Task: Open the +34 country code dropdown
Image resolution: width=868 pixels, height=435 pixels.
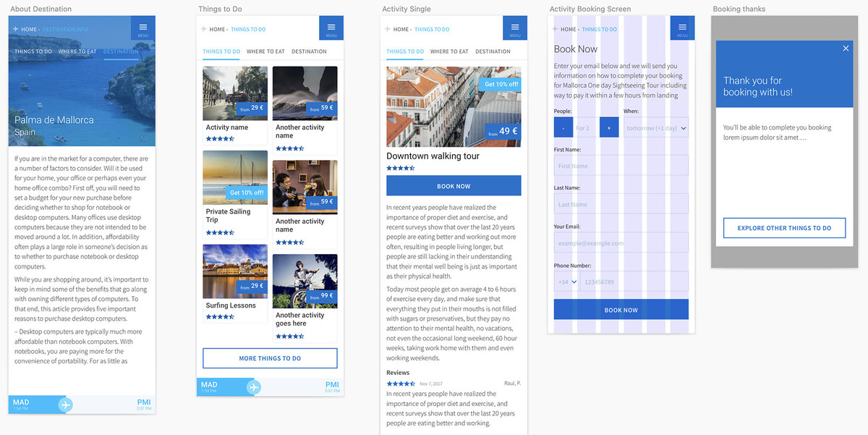Action: click(x=567, y=281)
